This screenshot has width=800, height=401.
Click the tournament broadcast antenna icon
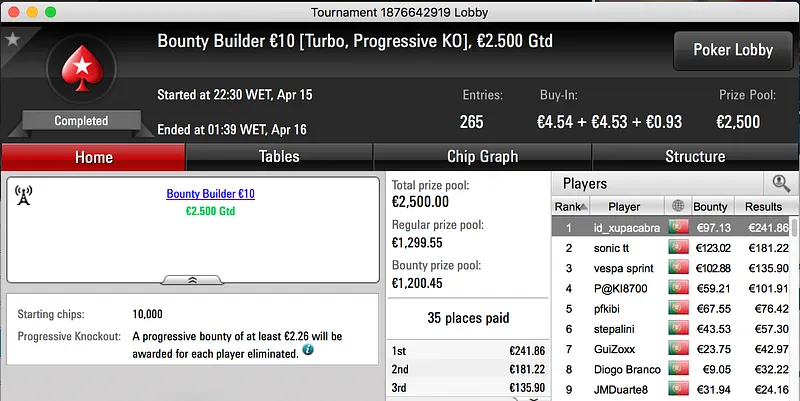click(25, 194)
